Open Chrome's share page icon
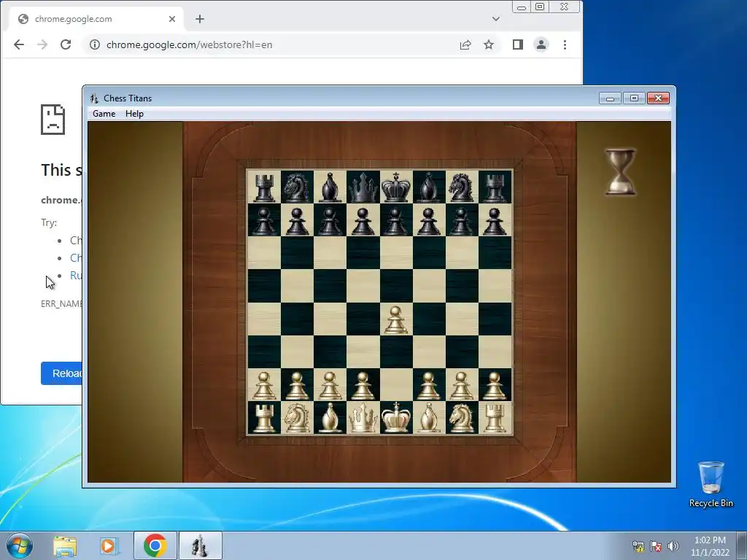747x560 pixels. point(465,44)
